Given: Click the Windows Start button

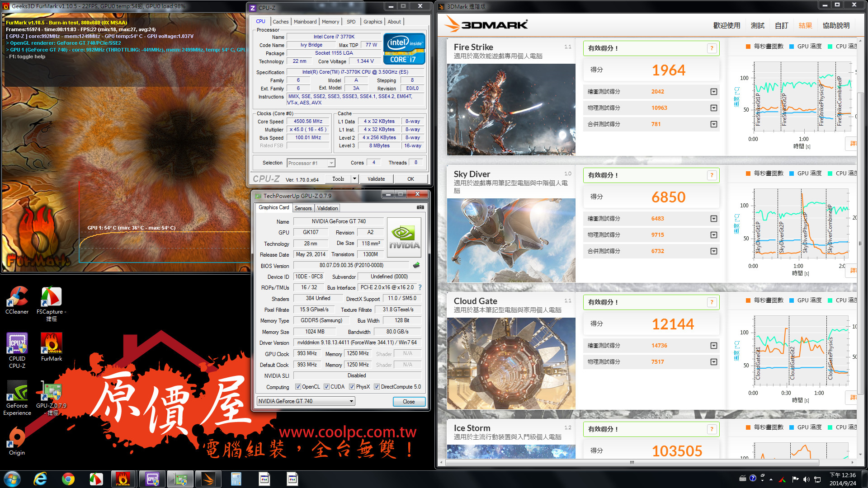Looking at the screenshot, I should (x=12, y=479).
